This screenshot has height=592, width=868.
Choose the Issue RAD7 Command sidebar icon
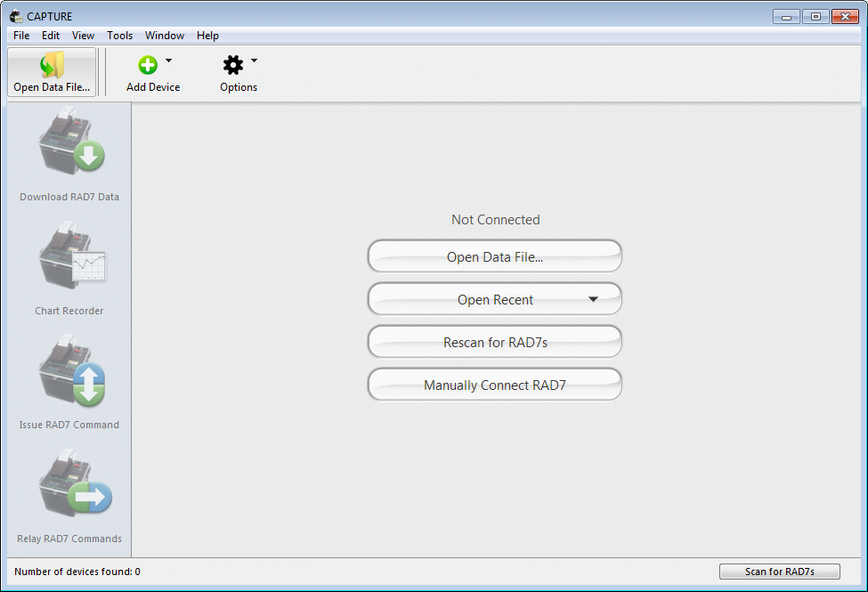pyautogui.click(x=71, y=370)
